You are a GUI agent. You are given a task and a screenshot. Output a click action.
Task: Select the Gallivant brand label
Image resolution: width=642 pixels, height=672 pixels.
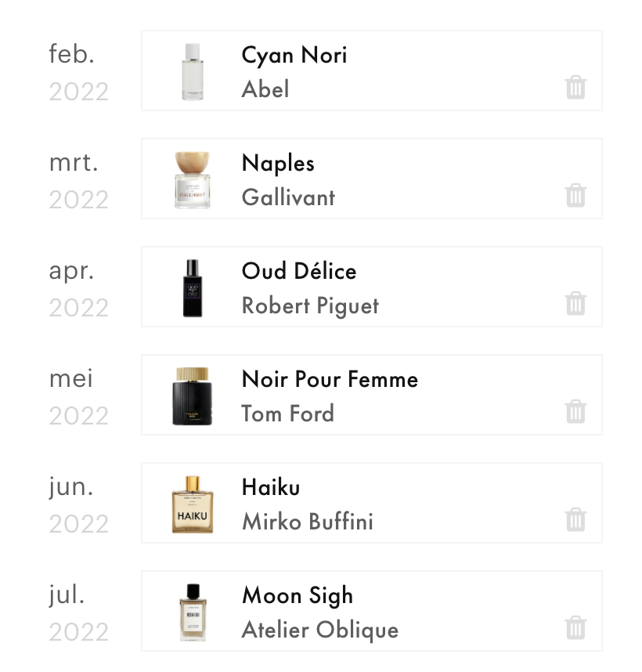click(x=288, y=197)
